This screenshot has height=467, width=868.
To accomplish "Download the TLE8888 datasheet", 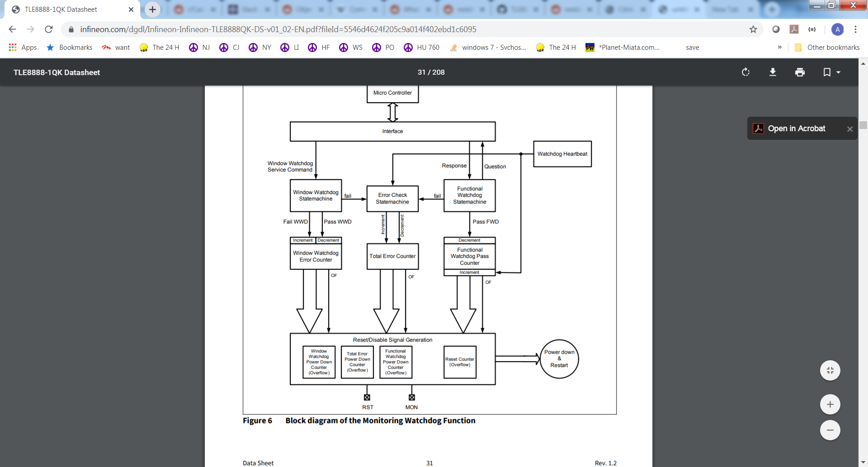I will point(773,72).
